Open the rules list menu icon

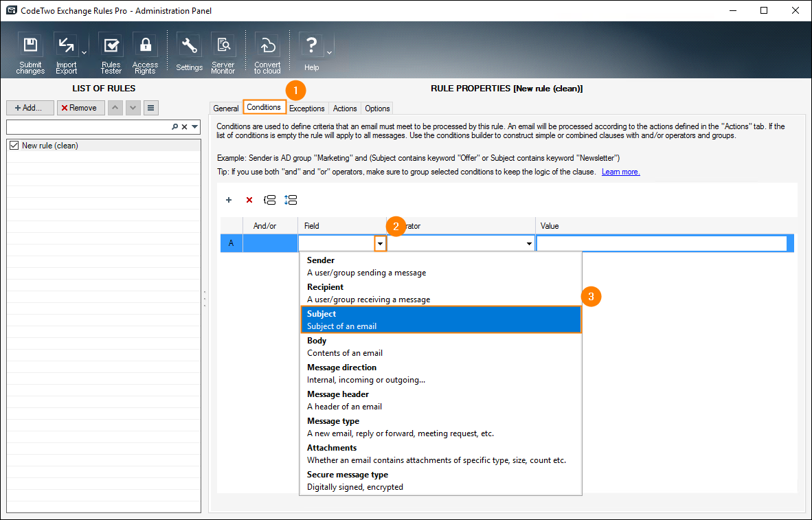tap(150, 108)
